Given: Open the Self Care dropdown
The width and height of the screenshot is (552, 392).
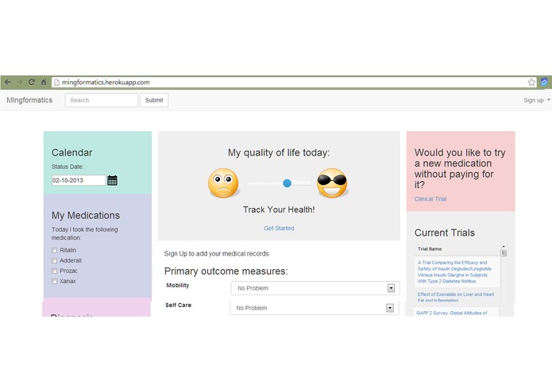Looking at the screenshot, I should (x=315, y=308).
